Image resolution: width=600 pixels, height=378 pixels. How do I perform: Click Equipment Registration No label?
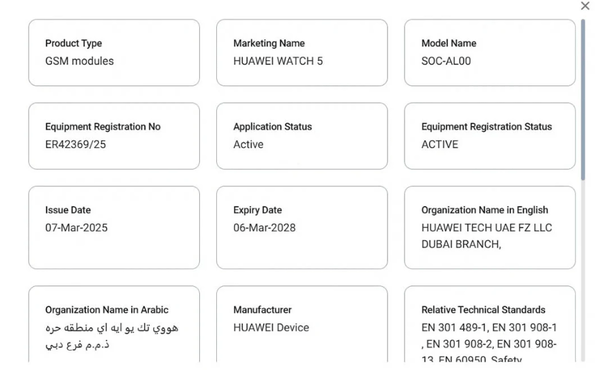click(x=103, y=127)
